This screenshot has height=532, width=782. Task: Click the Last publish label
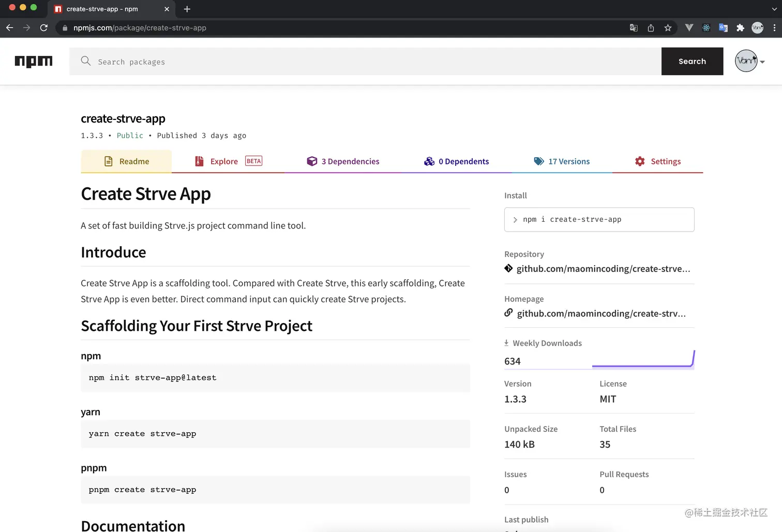pyautogui.click(x=527, y=520)
